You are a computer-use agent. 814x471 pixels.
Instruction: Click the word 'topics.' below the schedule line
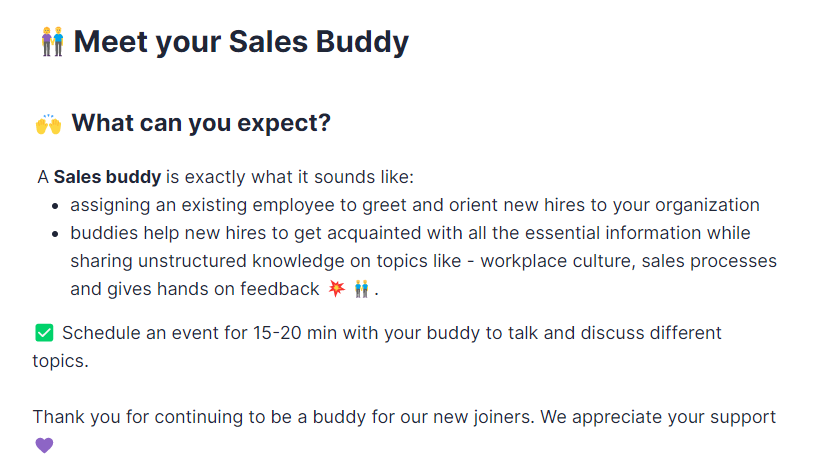pyautogui.click(x=60, y=361)
